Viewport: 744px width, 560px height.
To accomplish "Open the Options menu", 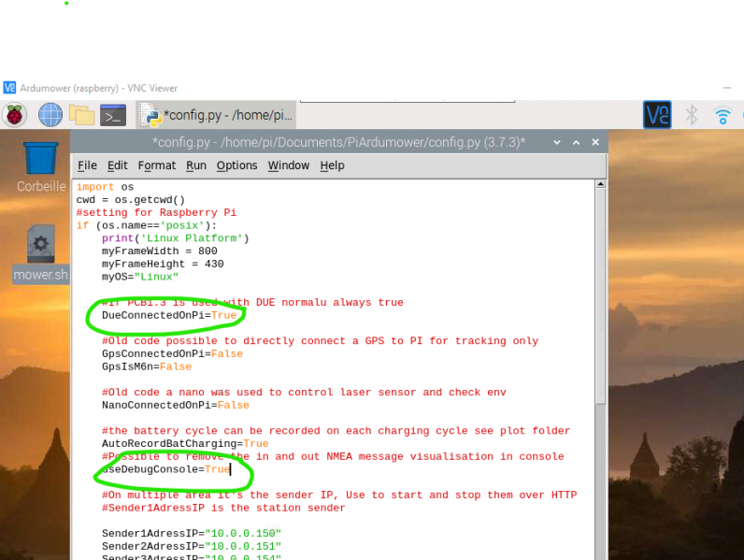I will 236,165.
